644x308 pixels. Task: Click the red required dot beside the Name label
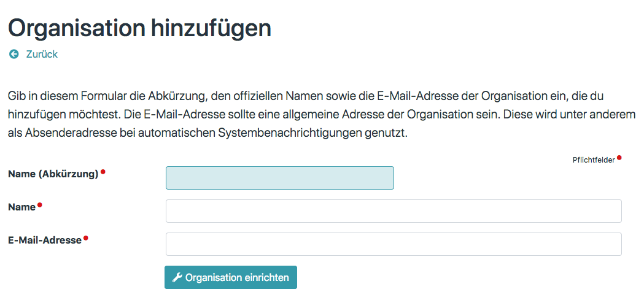pos(40,205)
